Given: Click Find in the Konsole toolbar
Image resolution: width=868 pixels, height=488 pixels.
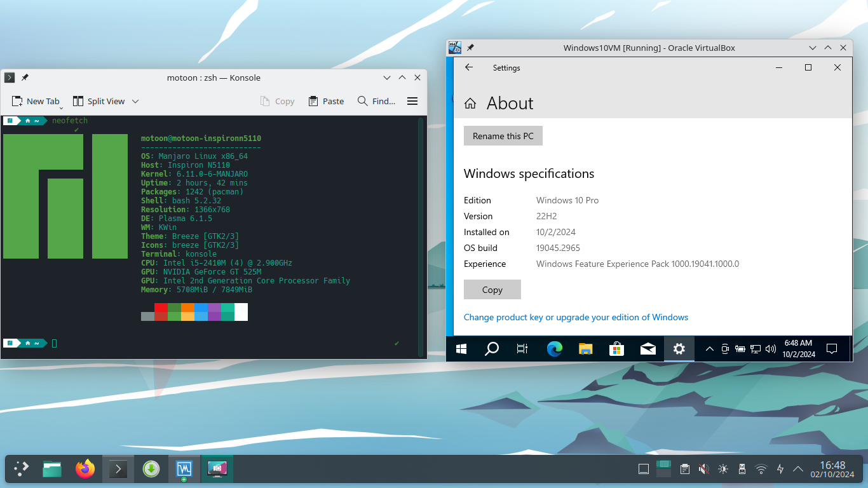Looking at the screenshot, I should [x=376, y=101].
